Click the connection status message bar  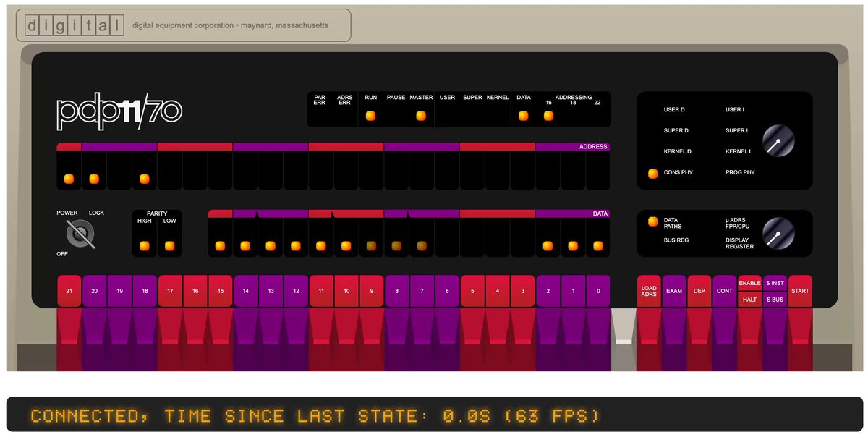click(x=434, y=415)
